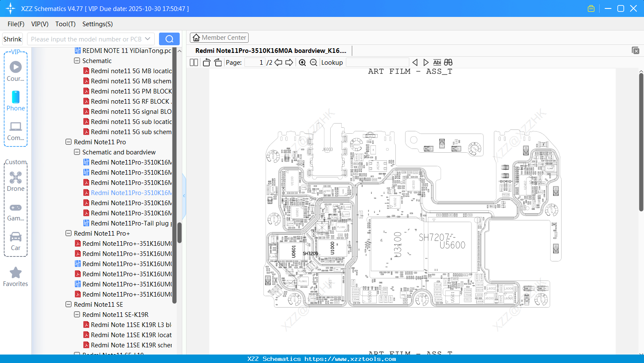Select the Redmi Note11Pro boardview tab
Image resolution: width=644 pixels, height=363 pixels.
271,50
